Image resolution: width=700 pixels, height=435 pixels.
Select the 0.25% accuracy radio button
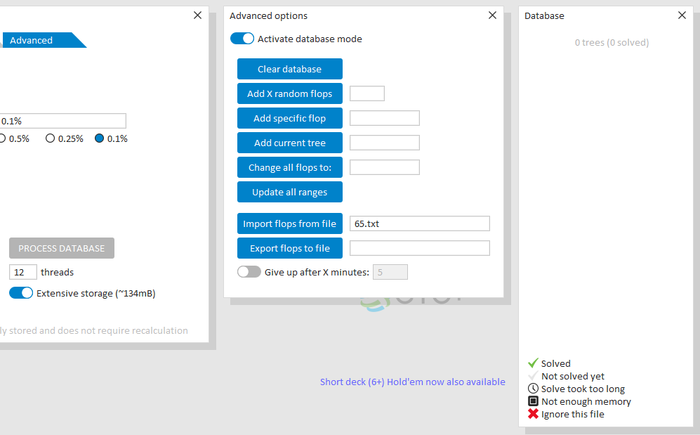pyautogui.click(x=50, y=138)
